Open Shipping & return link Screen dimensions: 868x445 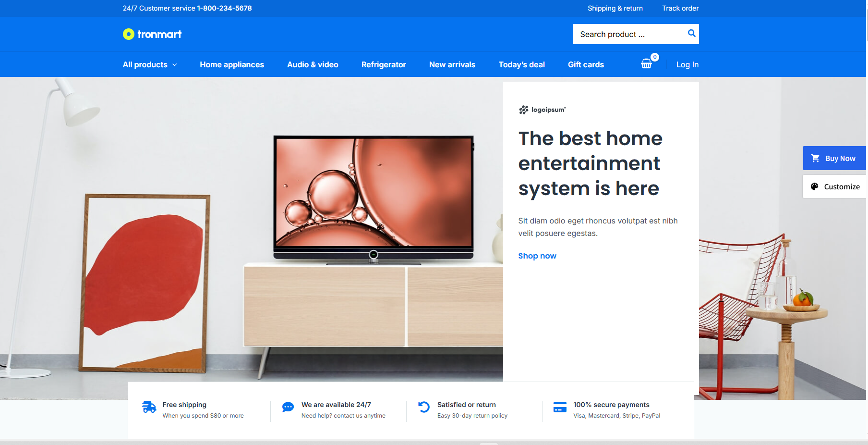click(615, 8)
